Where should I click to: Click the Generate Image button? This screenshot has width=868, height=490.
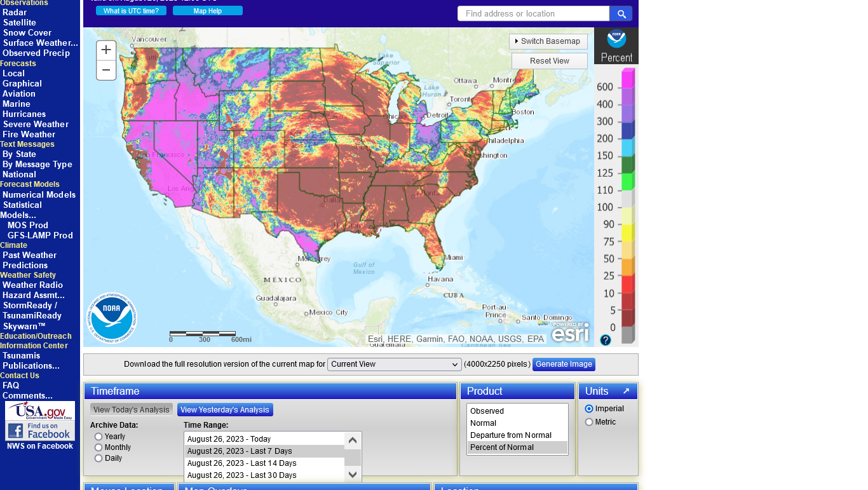point(564,364)
